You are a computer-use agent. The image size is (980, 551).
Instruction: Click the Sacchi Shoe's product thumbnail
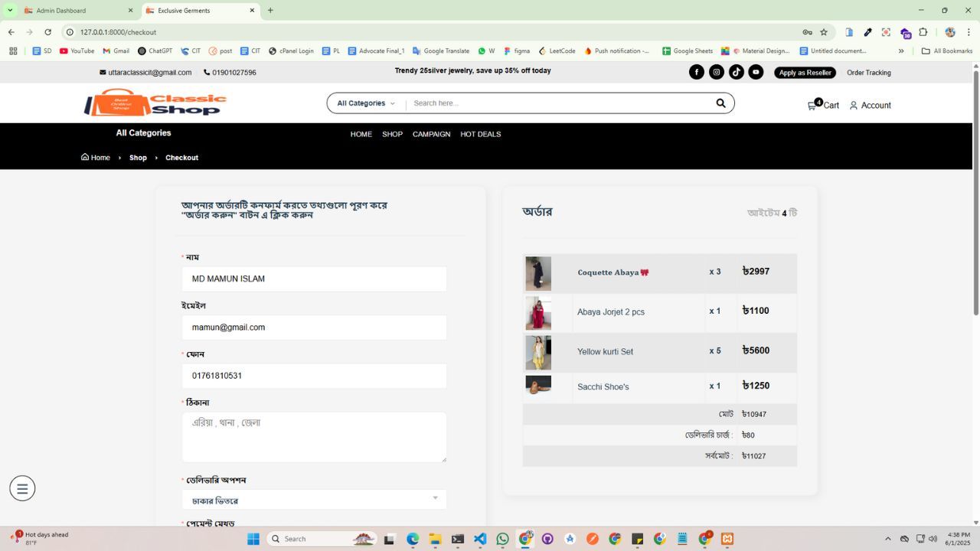coord(538,385)
